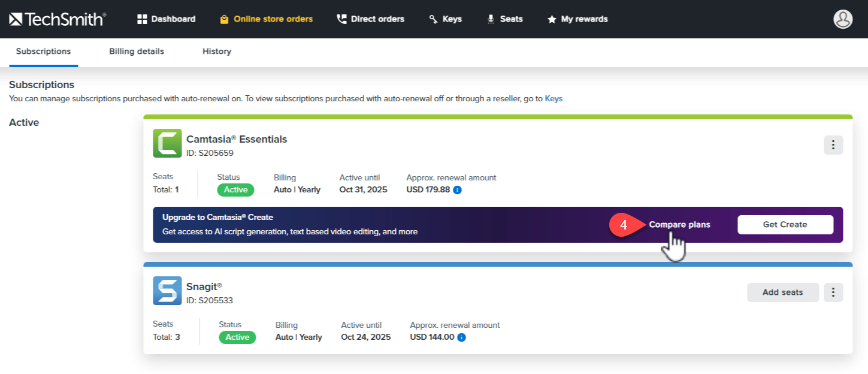Switch to the Billing details tab
This screenshot has width=868, height=374.
[x=137, y=52]
